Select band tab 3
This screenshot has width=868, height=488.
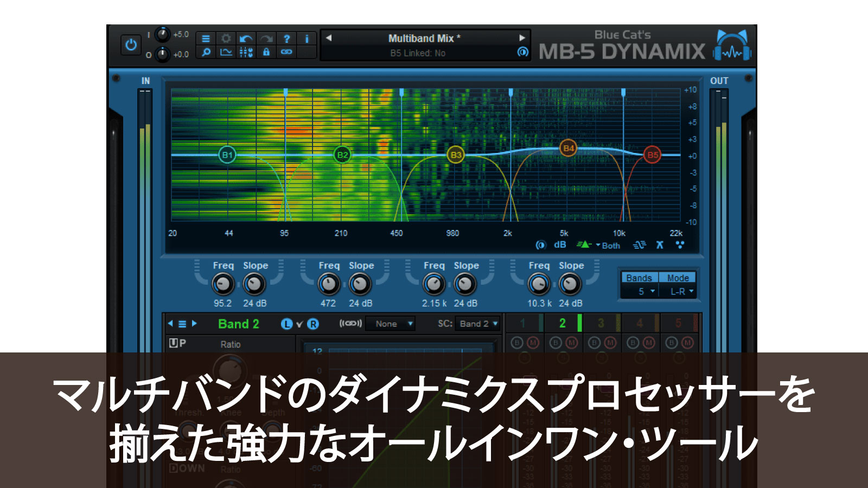[x=601, y=324]
